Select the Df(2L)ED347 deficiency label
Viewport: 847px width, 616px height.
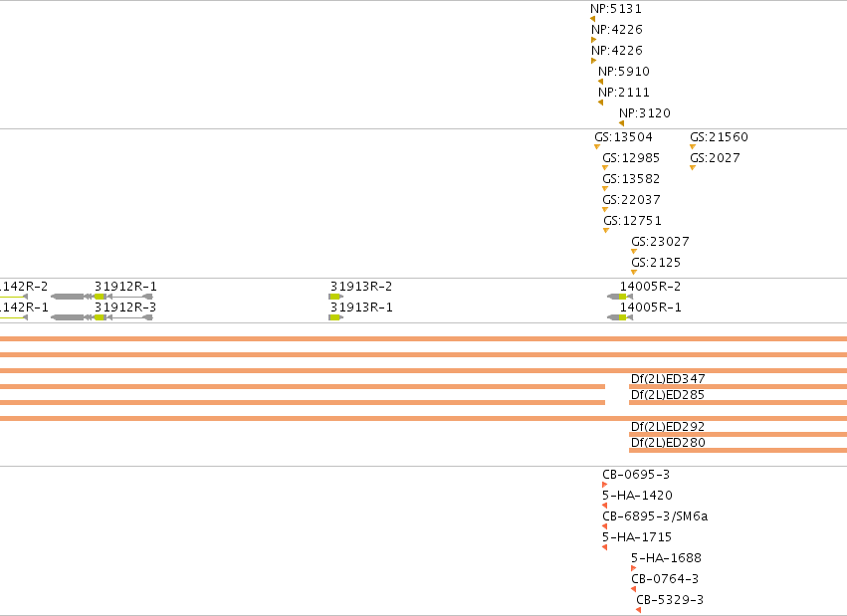coord(668,379)
